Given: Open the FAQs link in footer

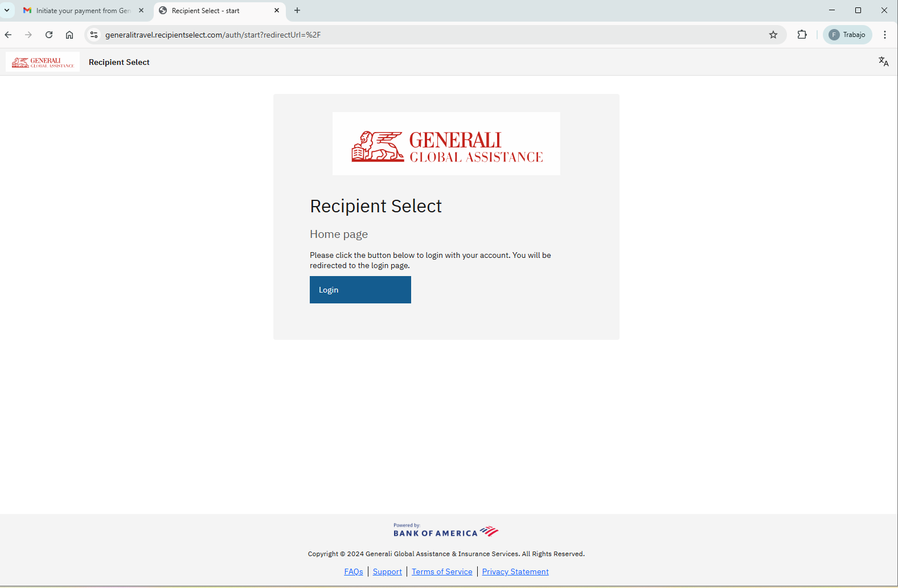Looking at the screenshot, I should (x=354, y=571).
